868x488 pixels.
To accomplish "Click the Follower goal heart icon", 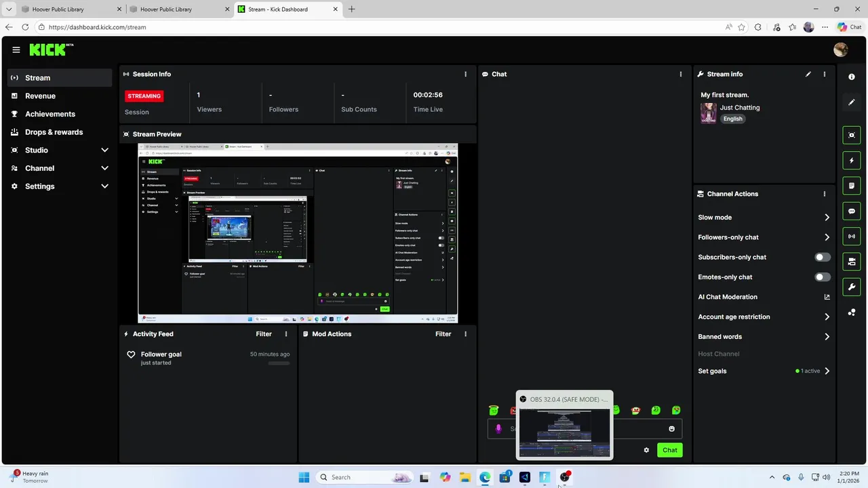I will coord(132,354).
